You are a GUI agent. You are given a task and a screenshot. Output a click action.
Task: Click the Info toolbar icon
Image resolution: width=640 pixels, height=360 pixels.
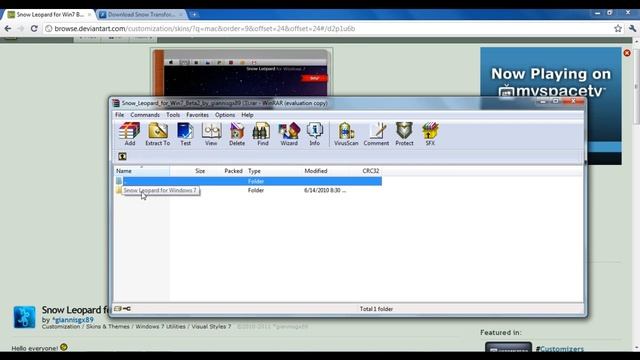[314, 134]
